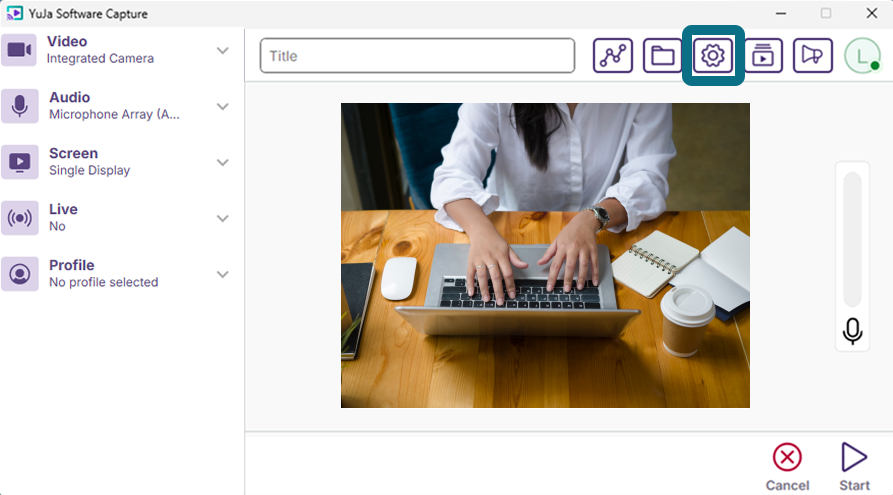Expand the Screen display dropdown chevron
Image resolution: width=893 pixels, height=495 pixels.
tap(223, 162)
